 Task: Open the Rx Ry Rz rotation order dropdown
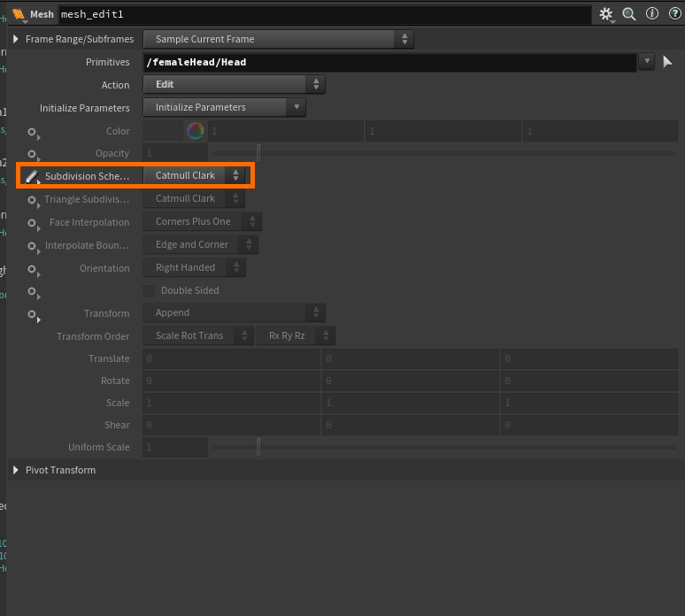296,335
